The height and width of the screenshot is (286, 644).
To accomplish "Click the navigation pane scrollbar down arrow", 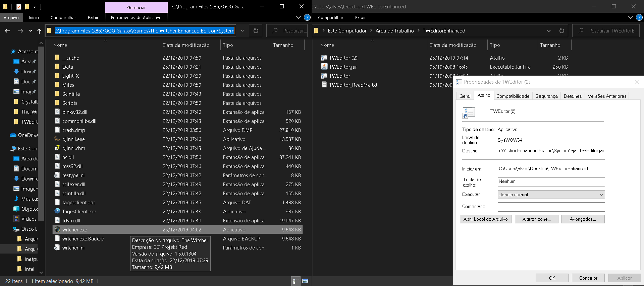I will [41, 272].
